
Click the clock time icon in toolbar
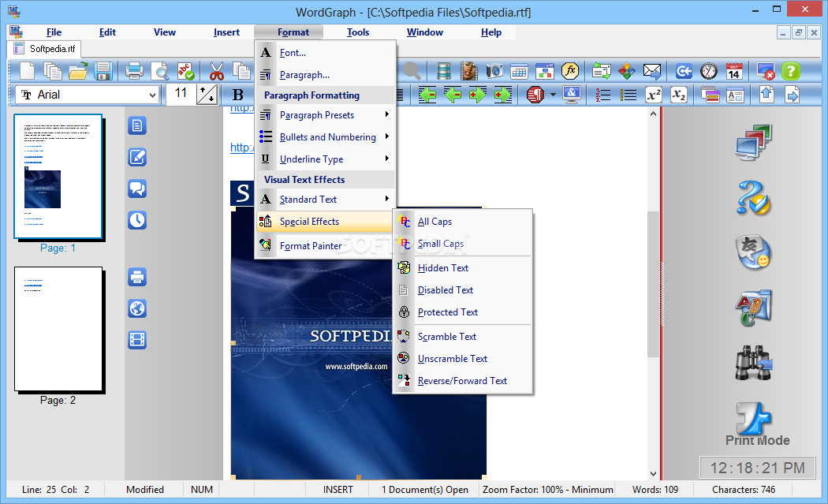pos(709,71)
